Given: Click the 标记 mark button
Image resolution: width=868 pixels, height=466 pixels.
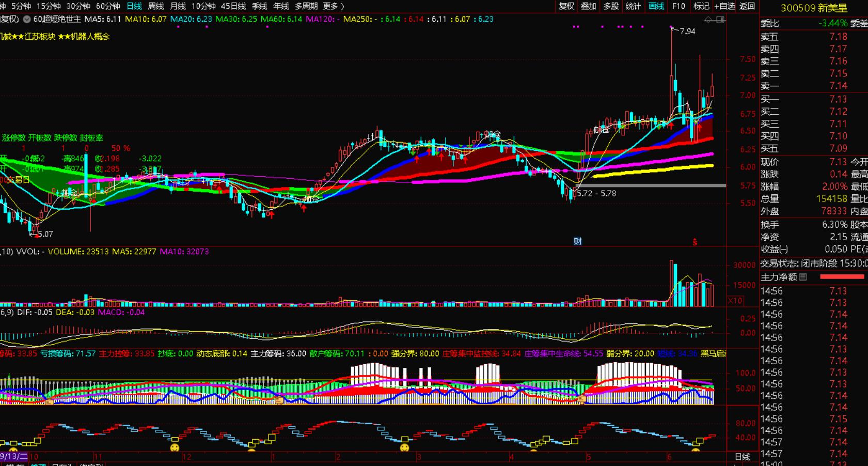Looking at the screenshot, I should (701, 6).
